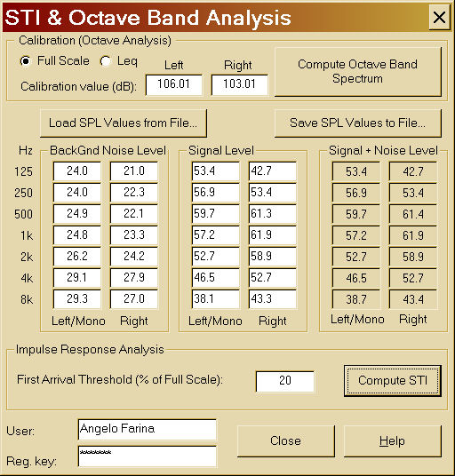This screenshot has height=476, width=455.
Task: Select the Full Scale radio button
Action: [x=25, y=61]
